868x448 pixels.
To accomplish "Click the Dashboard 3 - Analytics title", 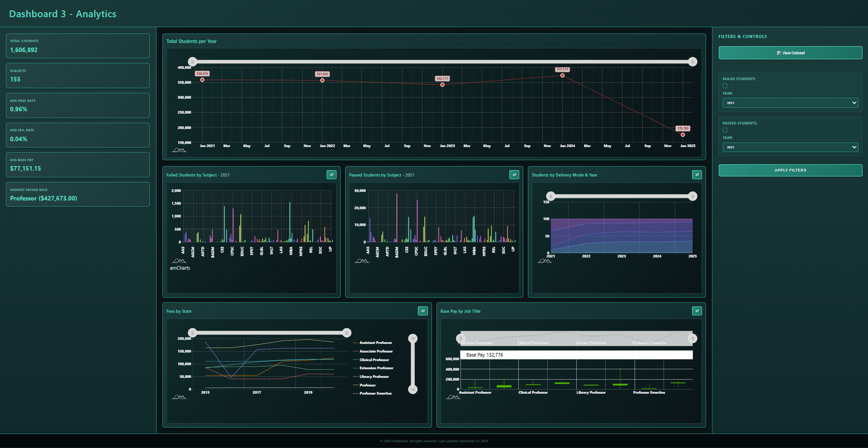I will pos(62,14).
